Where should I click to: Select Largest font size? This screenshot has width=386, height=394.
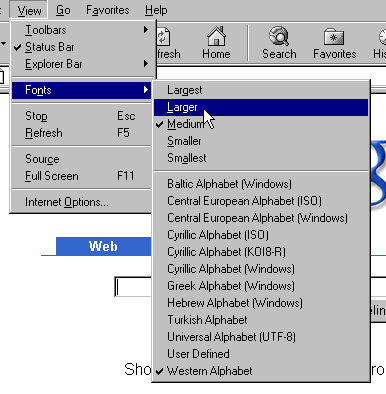[x=261, y=90]
